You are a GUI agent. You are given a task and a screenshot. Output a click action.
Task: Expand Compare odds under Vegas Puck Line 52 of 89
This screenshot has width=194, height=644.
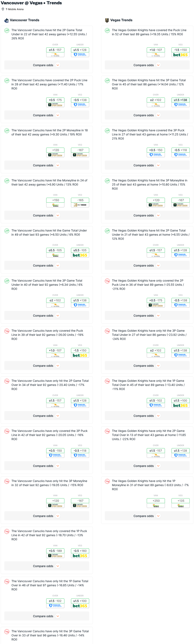pos(147,65)
